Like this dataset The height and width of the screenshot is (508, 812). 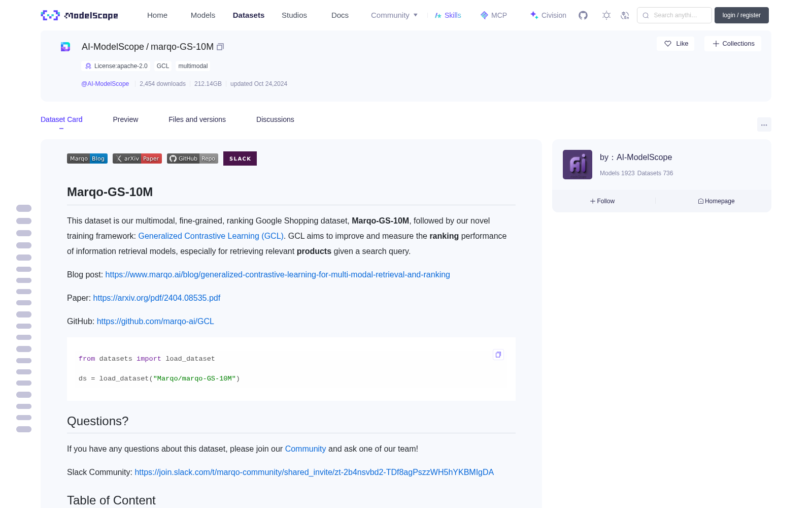tap(676, 44)
